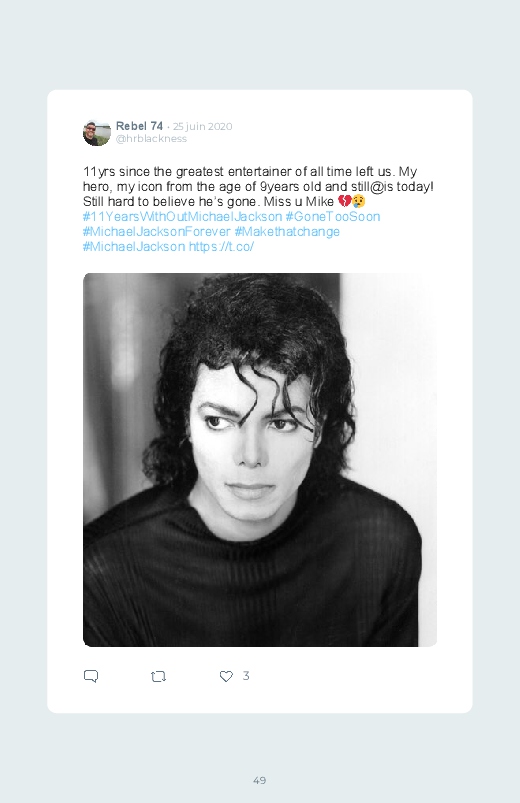520x803 pixels.
Task: Open hashtag #Makethatchange
Action: pyautogui.click(x=287, y=231)
